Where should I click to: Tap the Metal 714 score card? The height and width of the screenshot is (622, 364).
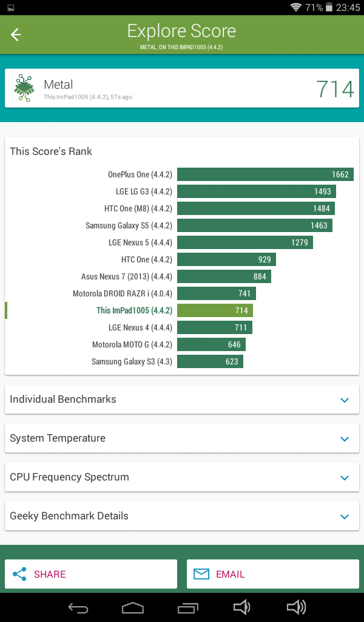(x=182, y=88)
